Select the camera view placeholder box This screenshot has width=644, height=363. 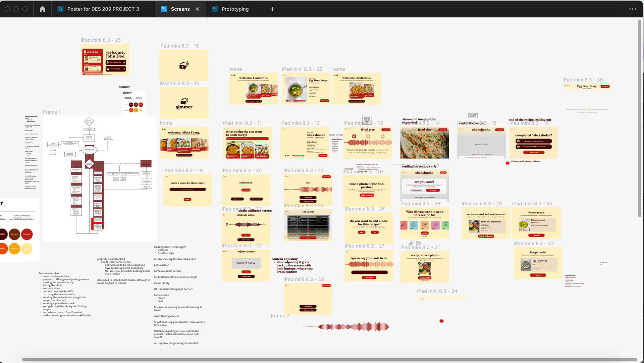click(x=246, y=263)
